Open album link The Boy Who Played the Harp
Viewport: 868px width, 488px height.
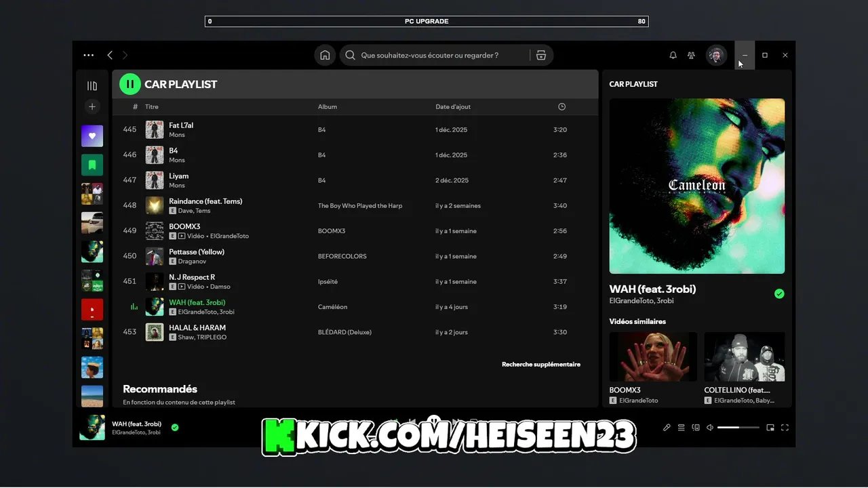tap(360, 205)
